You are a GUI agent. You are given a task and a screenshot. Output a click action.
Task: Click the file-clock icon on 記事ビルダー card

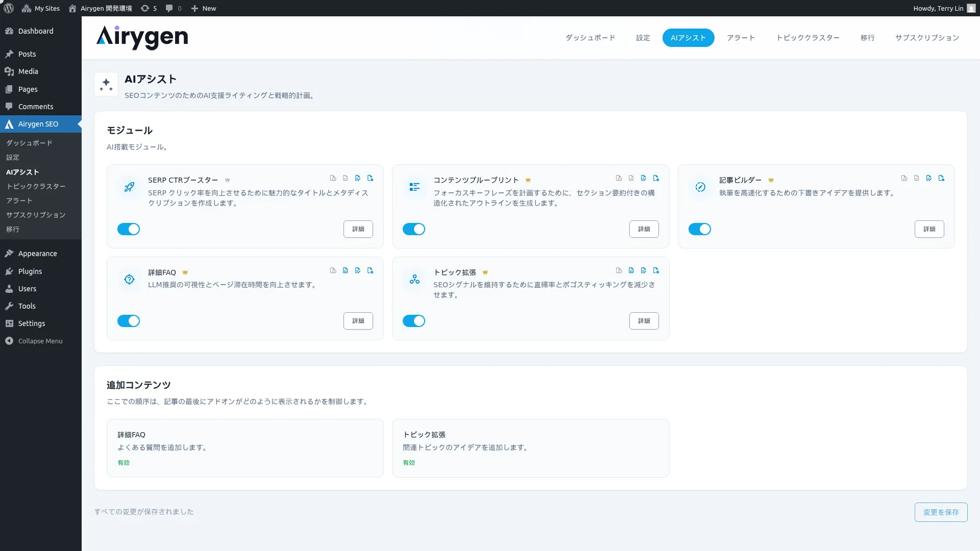pos(904,178)
